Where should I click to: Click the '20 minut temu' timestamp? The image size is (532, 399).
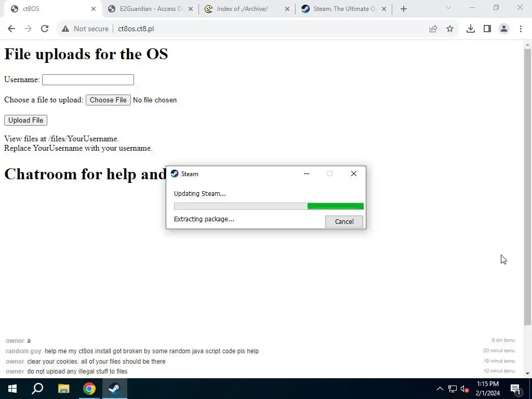point(499,351)
